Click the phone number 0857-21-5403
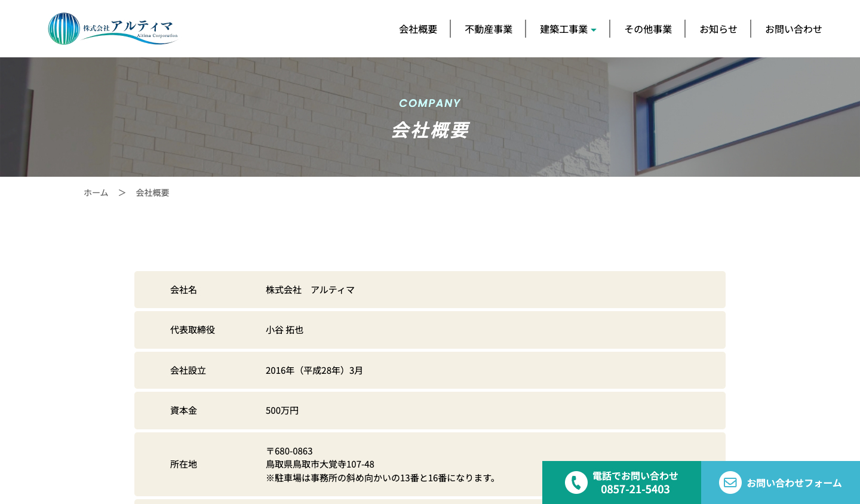The image size is (860, 504). (x=635, y=489)
